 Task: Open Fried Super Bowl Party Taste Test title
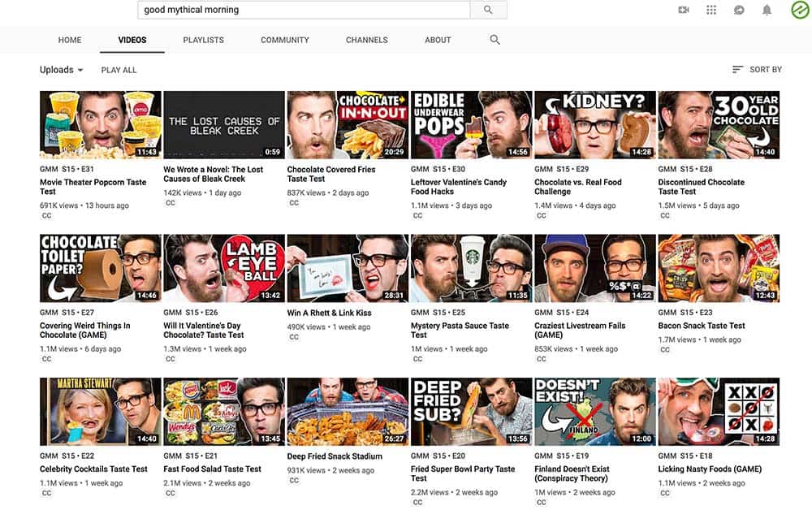(463, 473)
